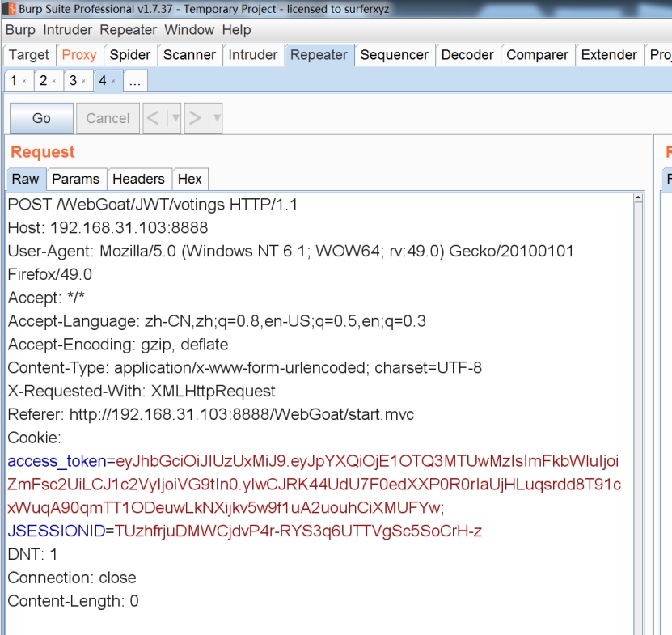Show the Hex request view

pos(190,180)
